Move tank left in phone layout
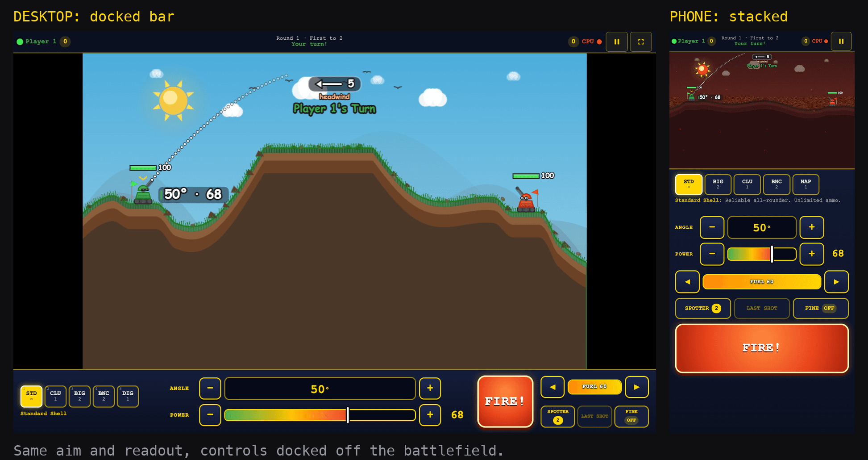Viewport: 868px width, 460px height. coord(687,282)
